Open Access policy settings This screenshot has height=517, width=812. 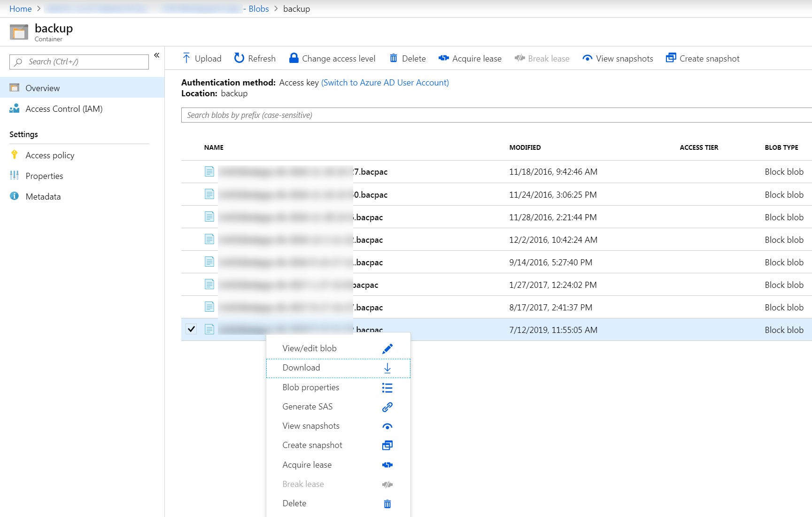(50, 155)
